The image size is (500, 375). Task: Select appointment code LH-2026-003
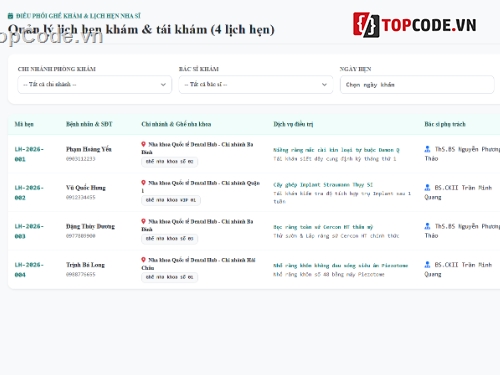pos(29,231)
